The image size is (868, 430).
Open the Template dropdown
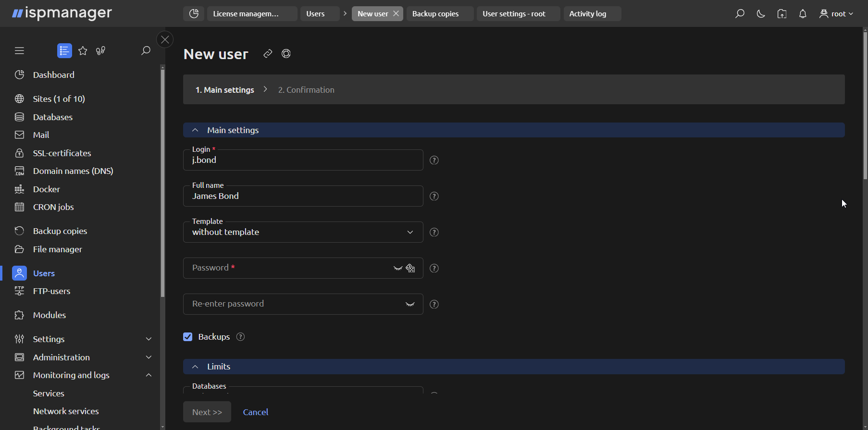303,232
